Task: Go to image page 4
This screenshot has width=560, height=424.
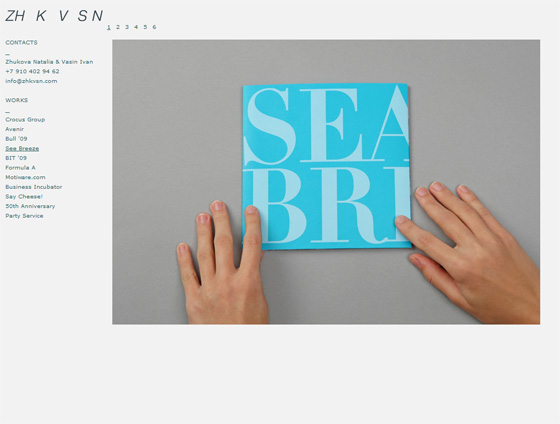Action: tap(136, 27)
